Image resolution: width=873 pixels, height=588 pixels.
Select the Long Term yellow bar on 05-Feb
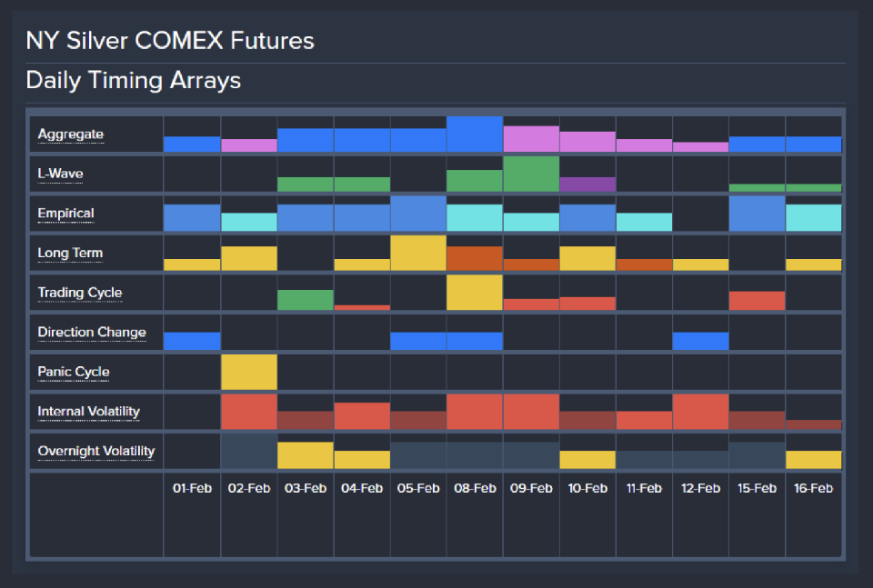[x=418, y=254]
